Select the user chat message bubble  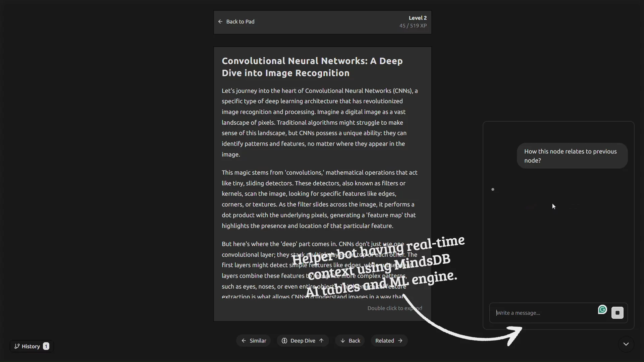click(572, 156)
